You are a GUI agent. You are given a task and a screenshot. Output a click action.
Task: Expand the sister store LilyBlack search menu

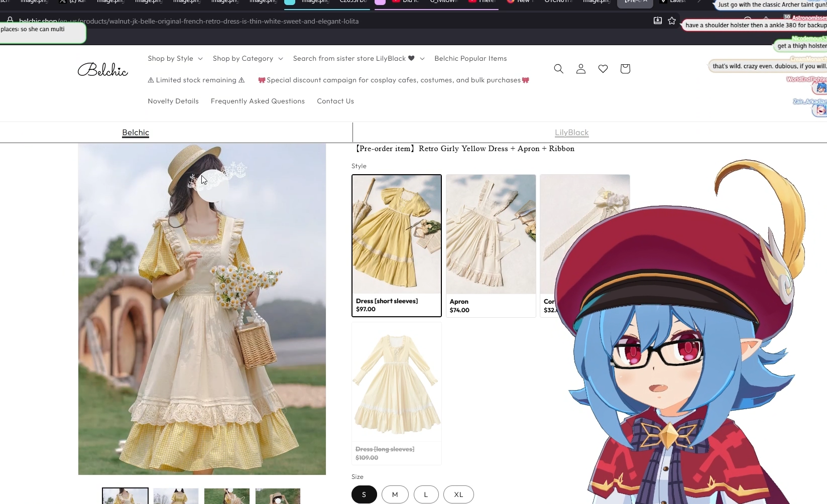(x=359, y=58)
